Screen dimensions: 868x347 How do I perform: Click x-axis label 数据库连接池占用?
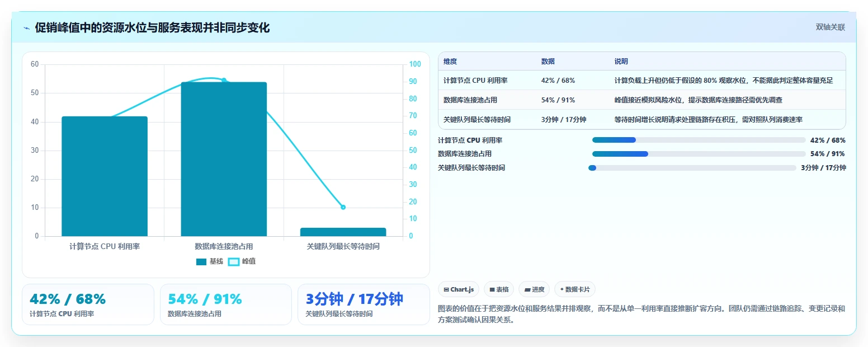coord(224,246)
